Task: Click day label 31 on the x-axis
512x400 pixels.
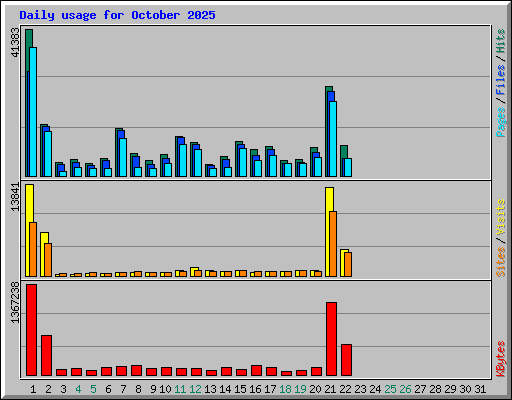Action: point(480,389)
